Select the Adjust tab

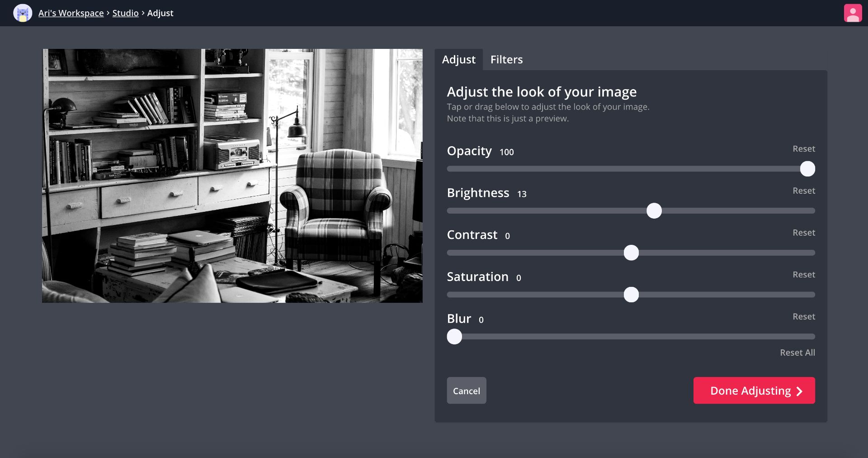tap(458, 60)
